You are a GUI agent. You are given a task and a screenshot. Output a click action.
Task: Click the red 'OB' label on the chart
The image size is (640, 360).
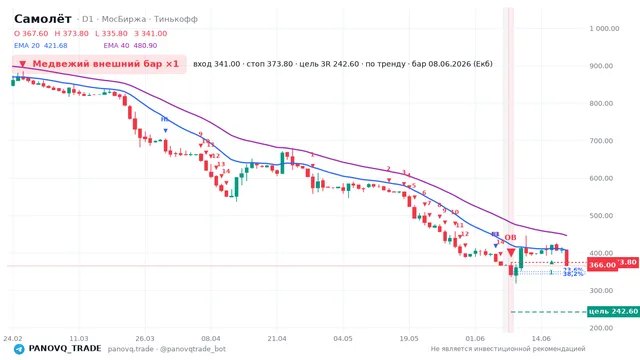[x=510, y=238]
